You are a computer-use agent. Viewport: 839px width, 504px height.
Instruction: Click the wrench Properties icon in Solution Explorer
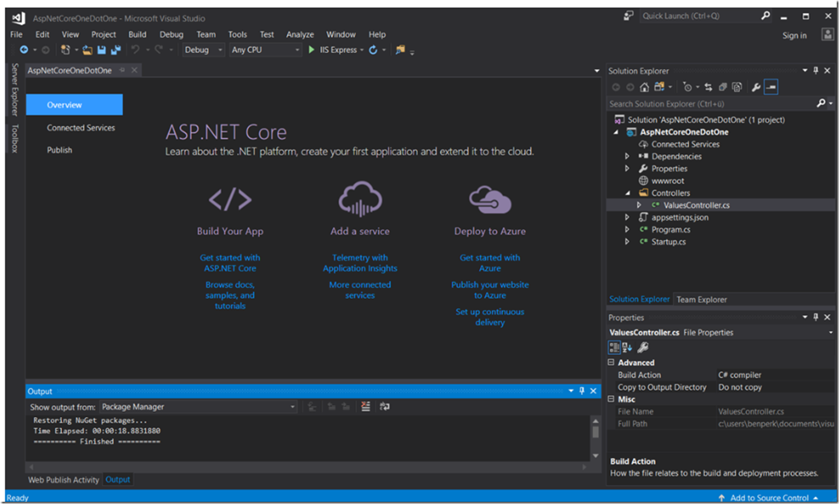pos(756,87)
